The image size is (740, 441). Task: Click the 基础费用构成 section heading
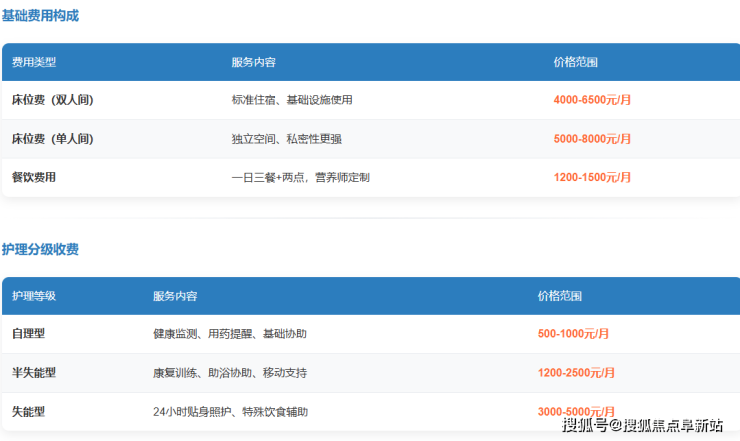coord(40,16)
